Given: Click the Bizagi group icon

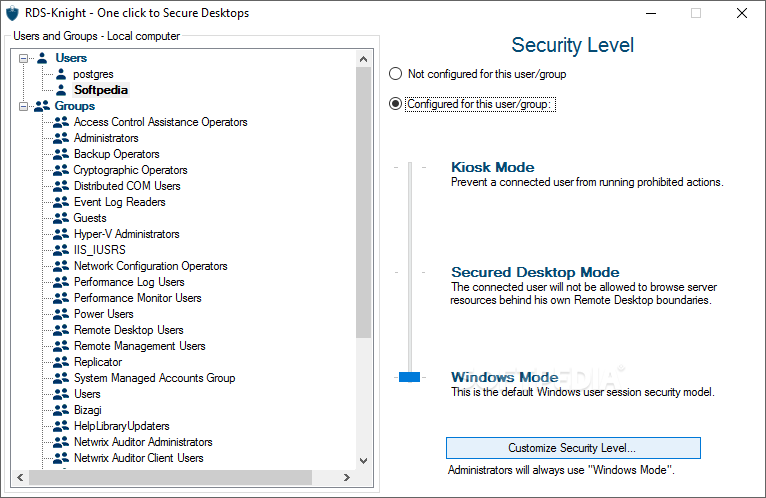Looking at the screenshot, I should pyautogui.click(x=61, y=410).
